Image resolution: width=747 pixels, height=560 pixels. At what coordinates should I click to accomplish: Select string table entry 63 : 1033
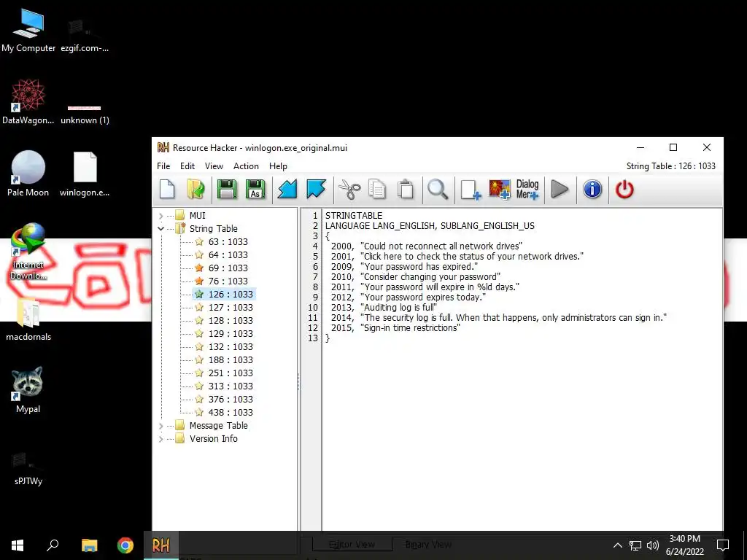point(228,242)
